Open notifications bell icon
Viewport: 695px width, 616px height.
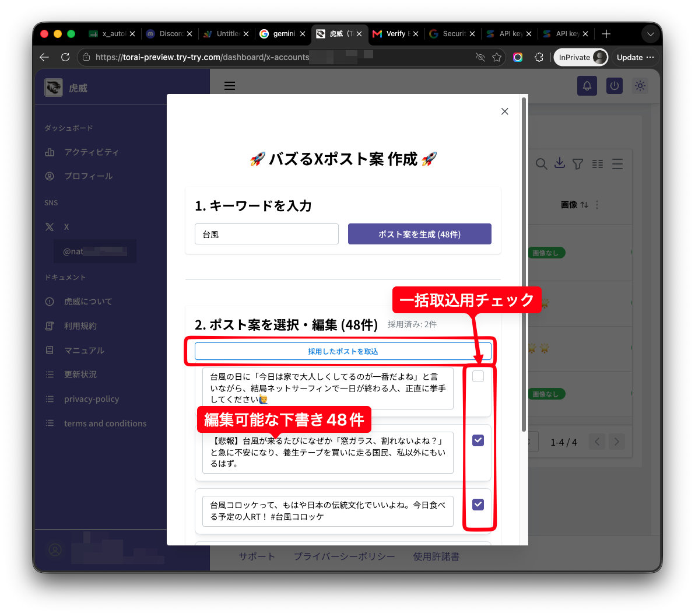pos(587,86)
